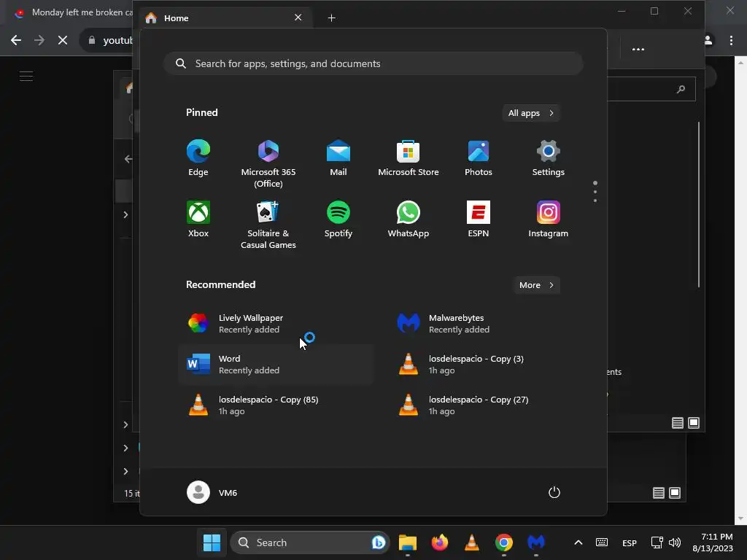This screenshot has height=560, width=747.
Task: Add a new tab in File Explorer
Action: pos(332,18)
